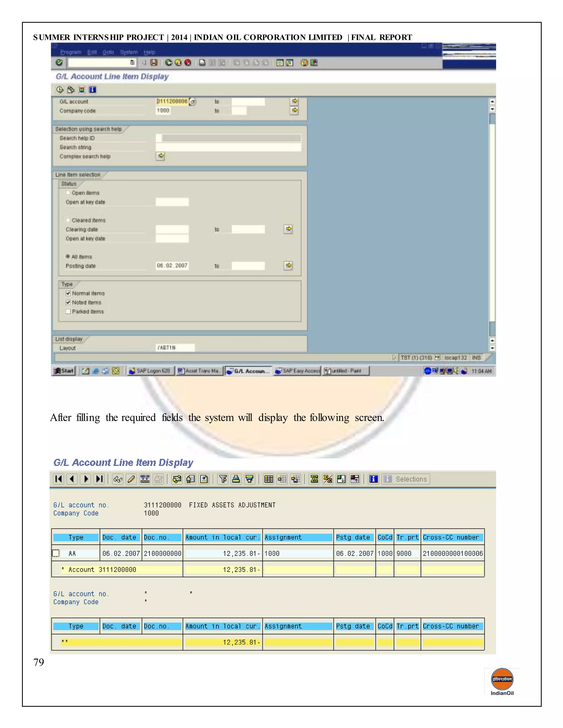Screen dimensions: 563x728
Task: Click the Layout input field
Action: click(x=175, y=348)
